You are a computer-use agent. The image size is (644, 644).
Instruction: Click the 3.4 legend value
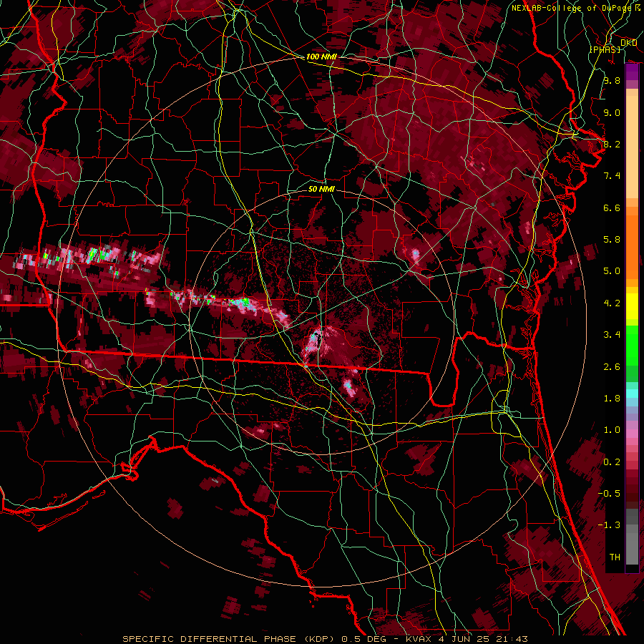pyautogui.click(x=612, y=335)
